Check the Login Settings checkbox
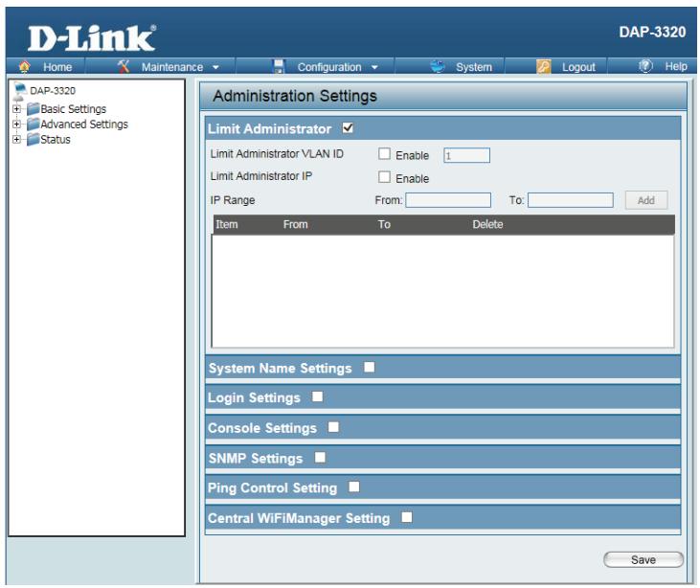 click(x=317, y=396)
